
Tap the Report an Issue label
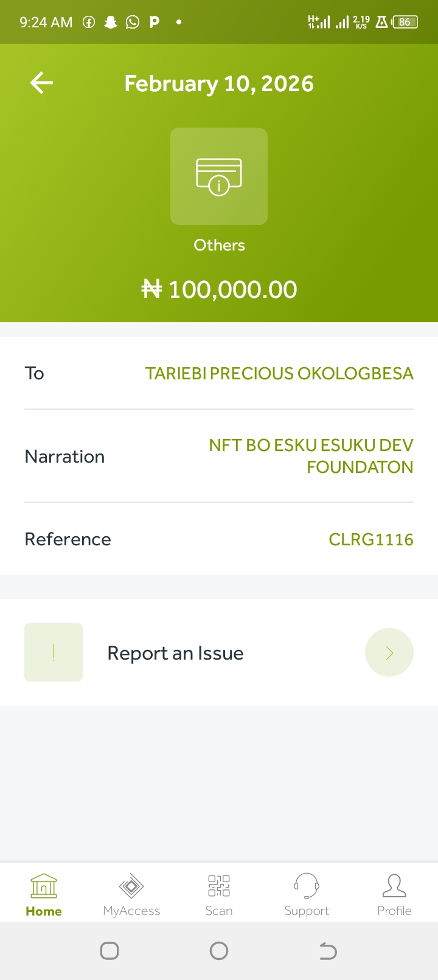pyautogui.click(x=175, y=653)
